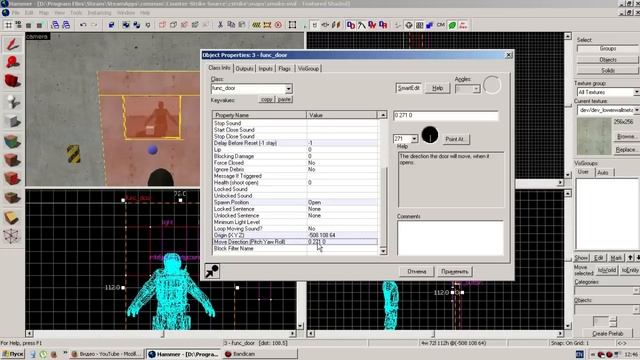The height and width of the screenshot is (360, 640).
Task: Open Toggle Texture Application tool
Action: pyautogui.click(x=12, y=141)
